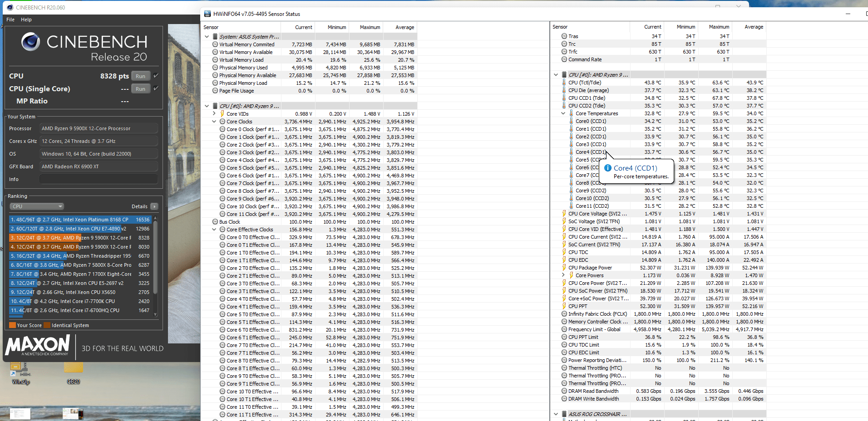
Task: Select the Frequency Limit - Global row
Action: (x=659, y=329)
